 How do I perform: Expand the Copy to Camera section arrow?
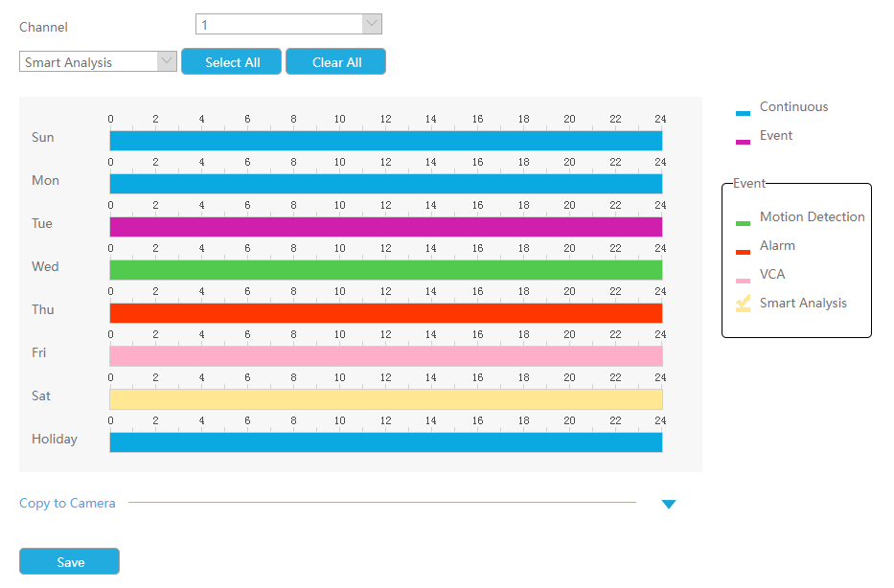click(669, 504)
